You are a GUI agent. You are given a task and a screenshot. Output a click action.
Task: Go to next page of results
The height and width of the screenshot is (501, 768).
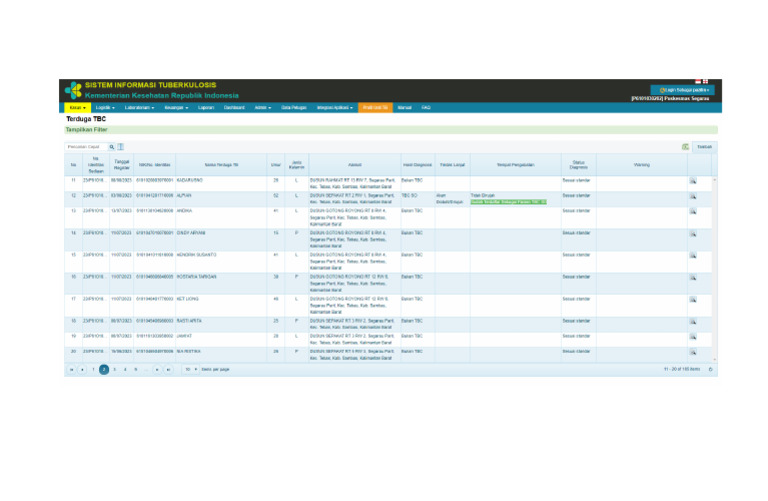click(x=157, y=370)
